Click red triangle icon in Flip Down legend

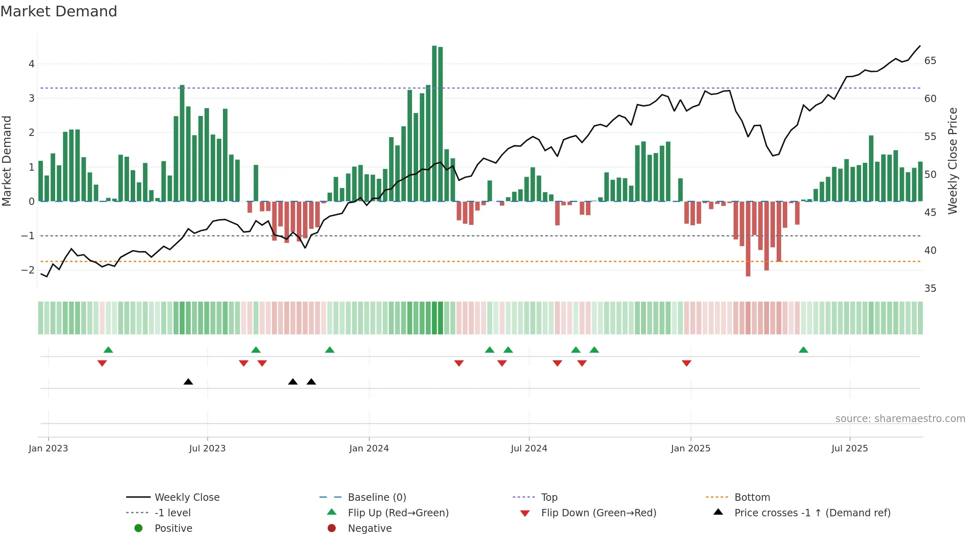click(525, 513)
